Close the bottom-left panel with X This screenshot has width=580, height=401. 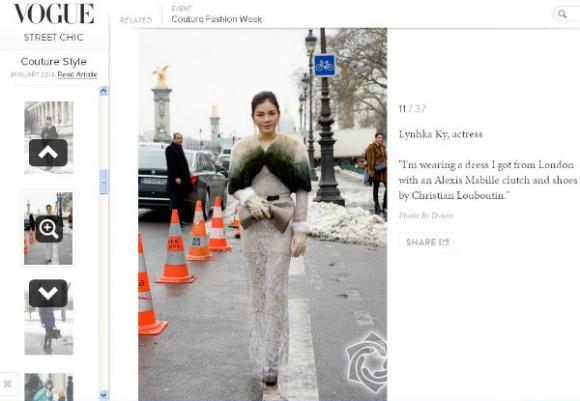(x=7, y=384)
